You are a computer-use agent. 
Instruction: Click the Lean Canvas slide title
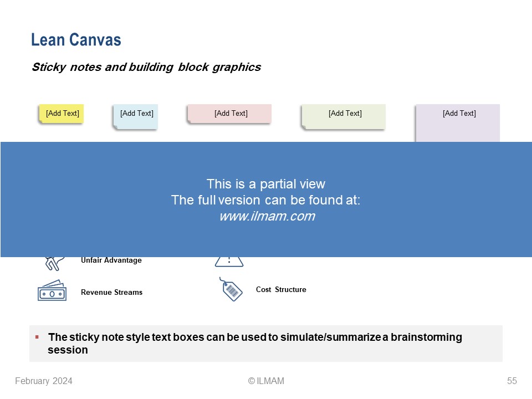pos(76,40)
